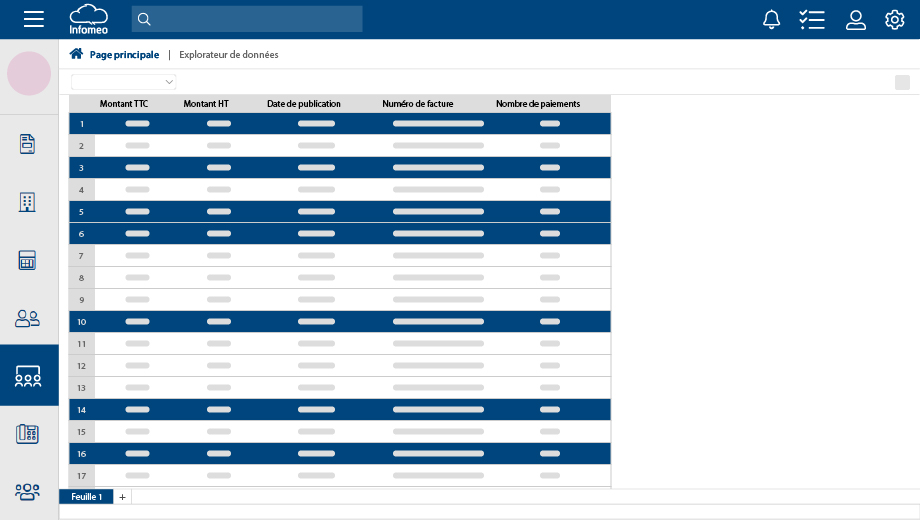Open the hamburger menu
The width and height of the screenshot is (920, 520).
[x=33, y=19]
